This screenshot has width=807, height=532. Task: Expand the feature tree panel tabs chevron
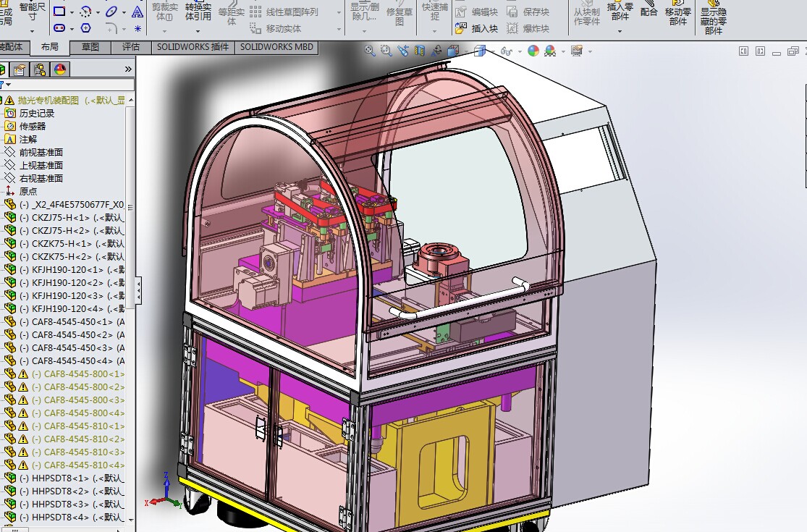tap(128, 69)
